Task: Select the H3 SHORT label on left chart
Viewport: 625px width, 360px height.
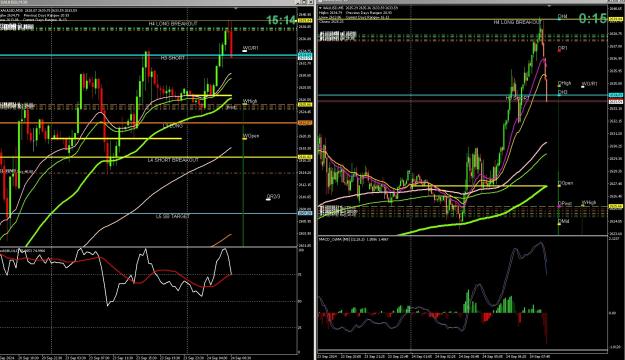Action: point(173,58)
